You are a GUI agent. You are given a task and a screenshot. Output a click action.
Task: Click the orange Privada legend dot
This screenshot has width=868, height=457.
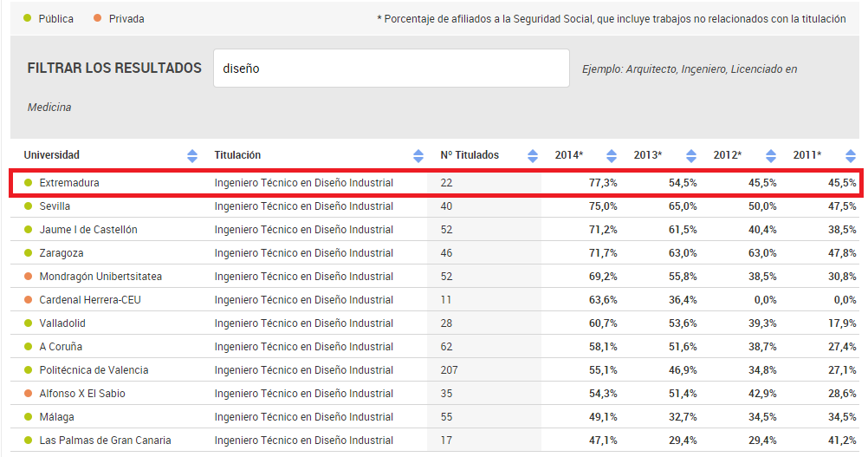pos(97,18)
